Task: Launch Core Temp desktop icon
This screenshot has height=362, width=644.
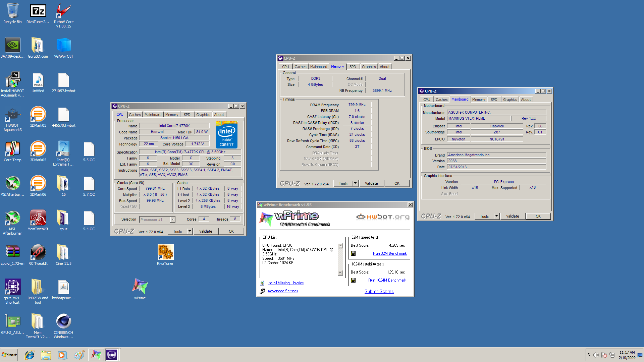Action: tap(12, 152)
